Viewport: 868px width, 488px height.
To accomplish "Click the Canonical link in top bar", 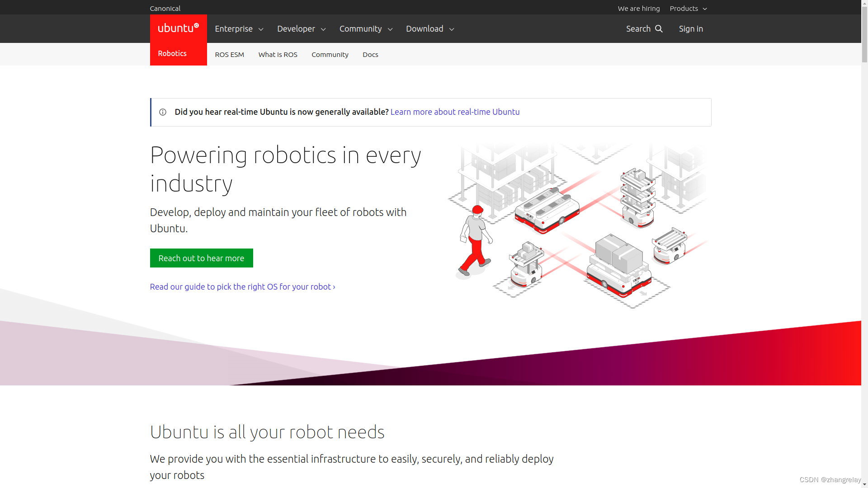I will tap(165, 9).
